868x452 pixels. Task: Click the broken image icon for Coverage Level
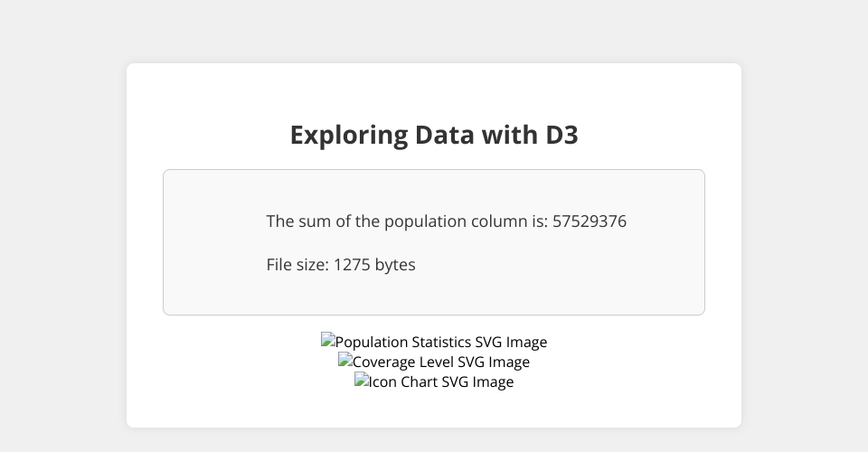[345, 362]
